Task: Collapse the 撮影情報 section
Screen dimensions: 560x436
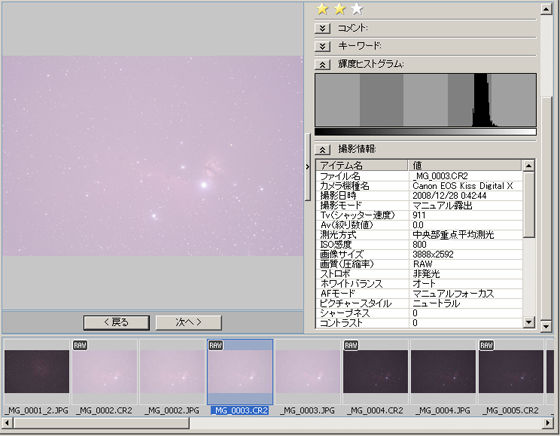Action: coord(322,150)
